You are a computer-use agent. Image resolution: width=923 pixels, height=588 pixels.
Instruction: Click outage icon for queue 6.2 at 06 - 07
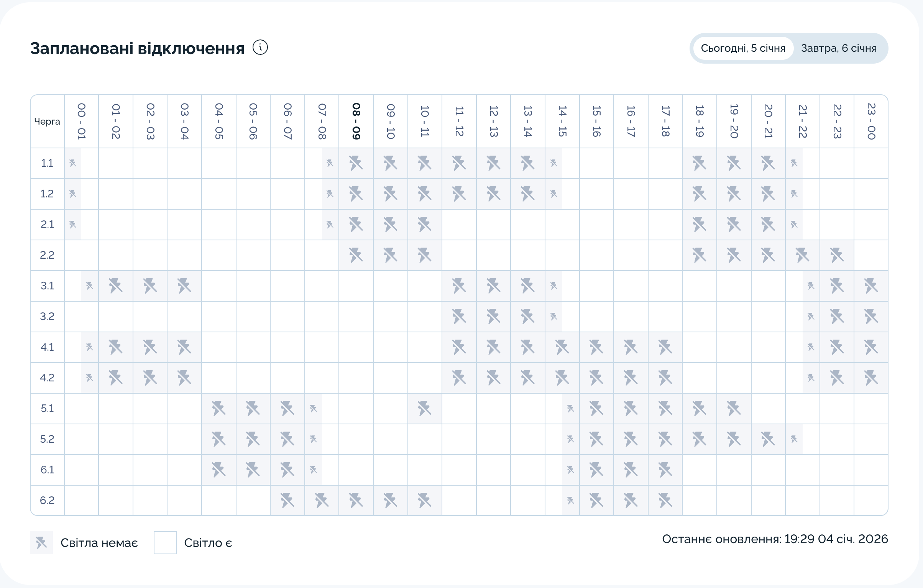coord(287,501)
